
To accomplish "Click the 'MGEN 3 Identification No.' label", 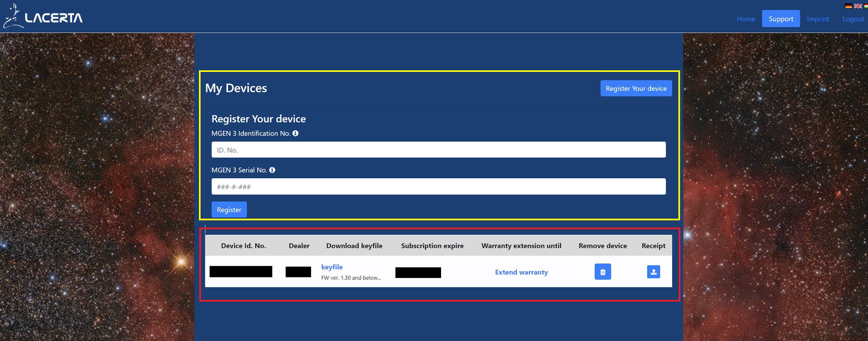I will (x=251, y=133).
